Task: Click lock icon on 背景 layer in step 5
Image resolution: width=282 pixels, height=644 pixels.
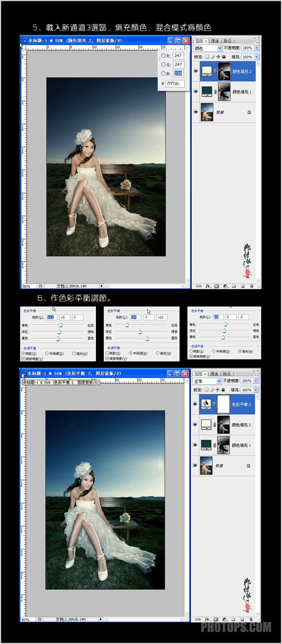Action: click(x=249, y=112)
